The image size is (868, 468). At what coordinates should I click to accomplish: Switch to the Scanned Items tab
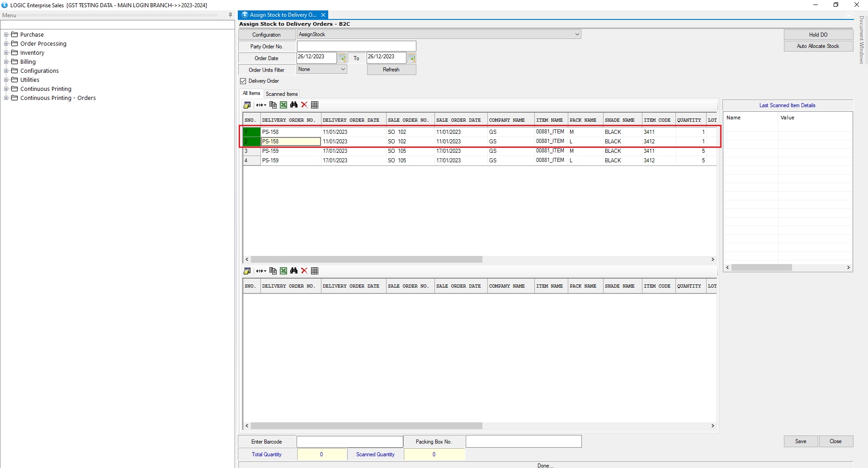pos(282,94)
